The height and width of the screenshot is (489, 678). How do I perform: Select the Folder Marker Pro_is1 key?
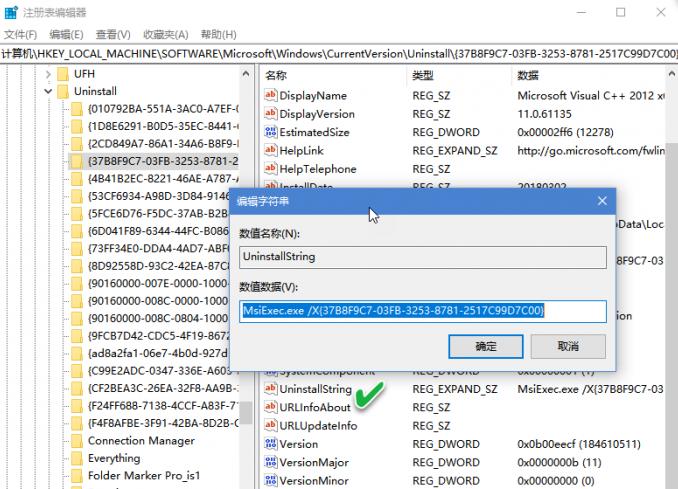(x=144, y=476)
